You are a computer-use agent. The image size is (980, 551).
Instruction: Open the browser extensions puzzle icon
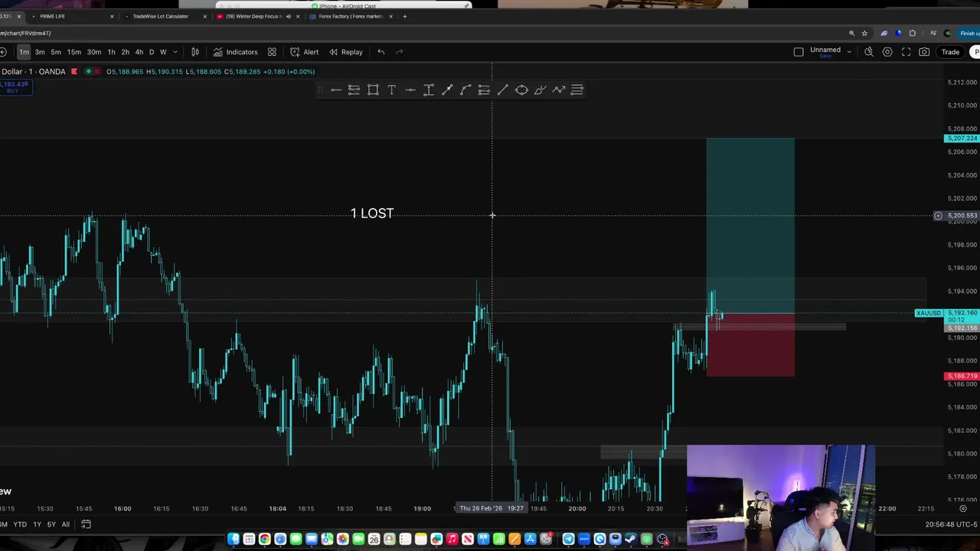point(912,33)
